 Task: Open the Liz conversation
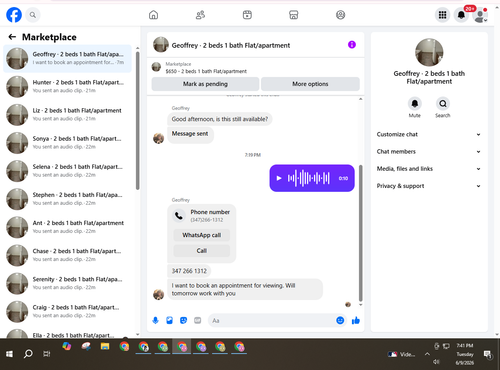click(x=67, y=115)
